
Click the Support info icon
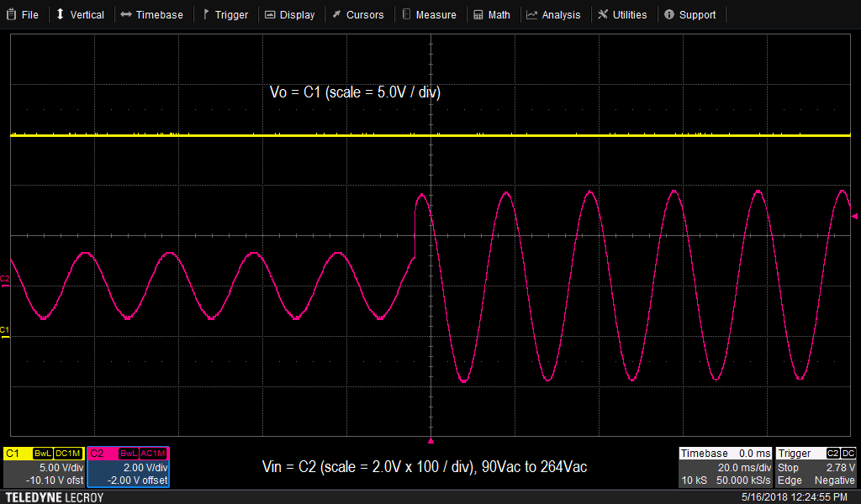(668, 14)
